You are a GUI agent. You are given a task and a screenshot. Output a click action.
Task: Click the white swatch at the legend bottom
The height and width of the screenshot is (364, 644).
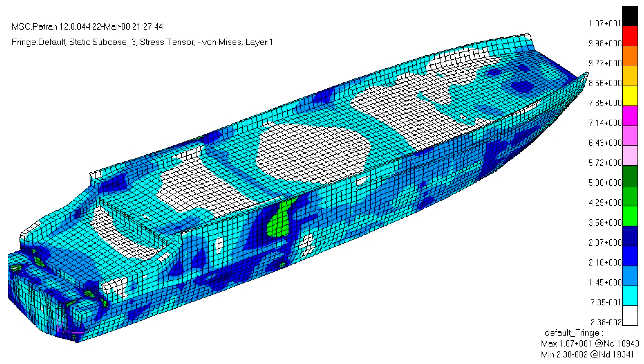coord(630,316)
